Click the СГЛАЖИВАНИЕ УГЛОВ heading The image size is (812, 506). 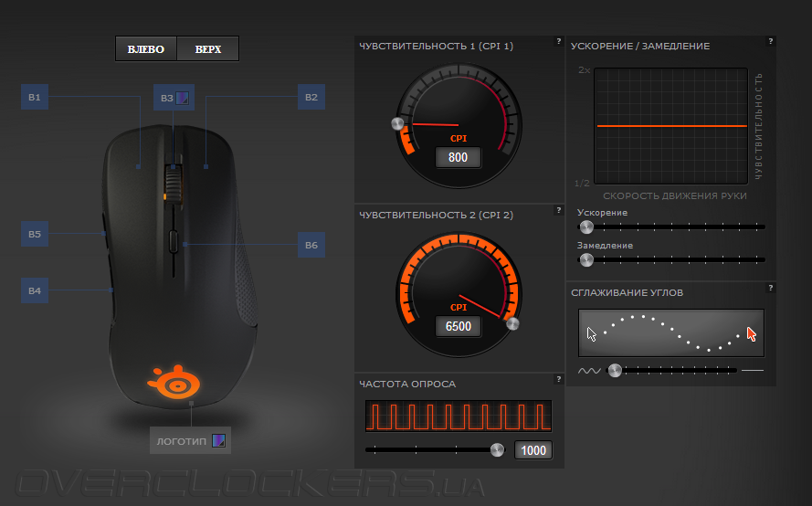(x=627, y=292)
